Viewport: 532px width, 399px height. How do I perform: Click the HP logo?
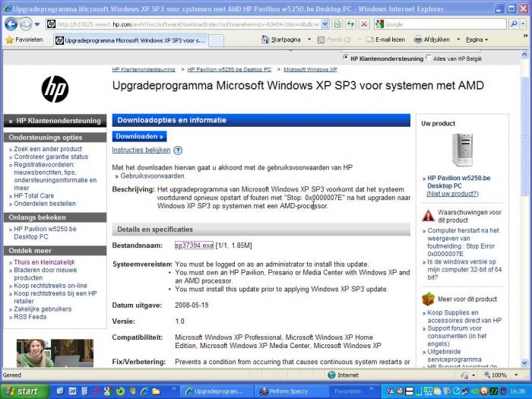point(55,89)
